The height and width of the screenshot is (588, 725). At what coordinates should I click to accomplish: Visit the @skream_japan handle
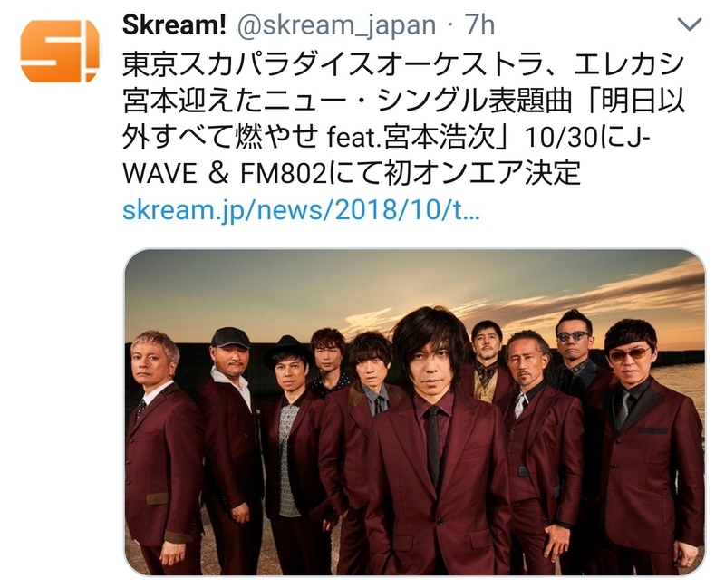tap(336, 25)
